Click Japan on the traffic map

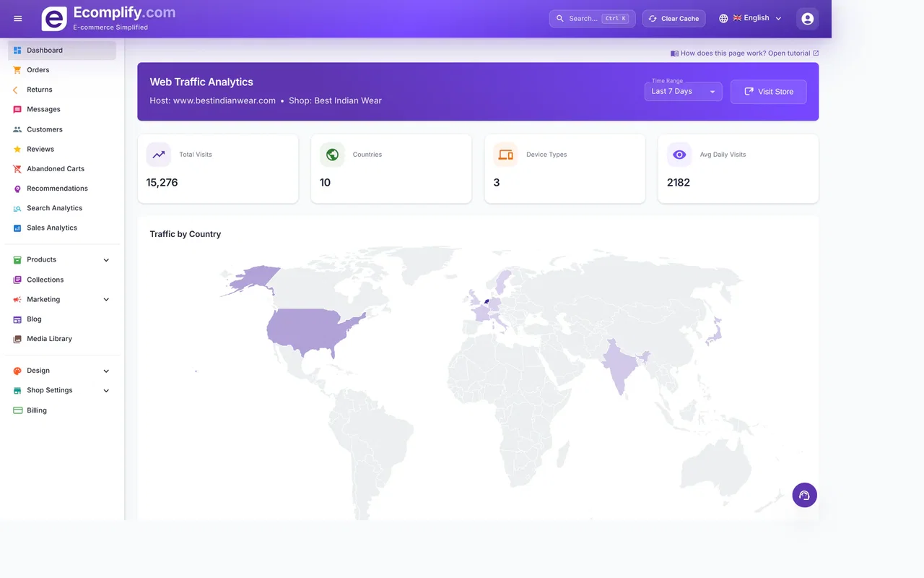coord(715,332)
